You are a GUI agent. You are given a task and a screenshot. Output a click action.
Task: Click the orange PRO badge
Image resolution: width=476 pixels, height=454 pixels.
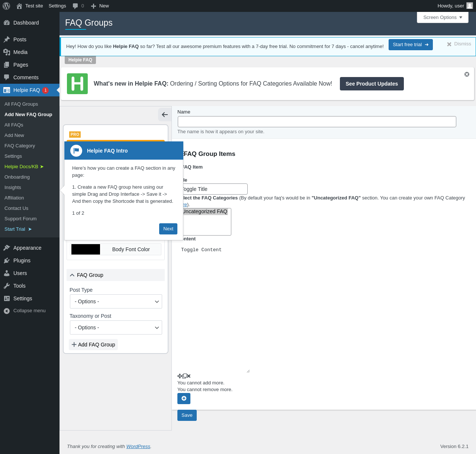[x=75, y=134]
